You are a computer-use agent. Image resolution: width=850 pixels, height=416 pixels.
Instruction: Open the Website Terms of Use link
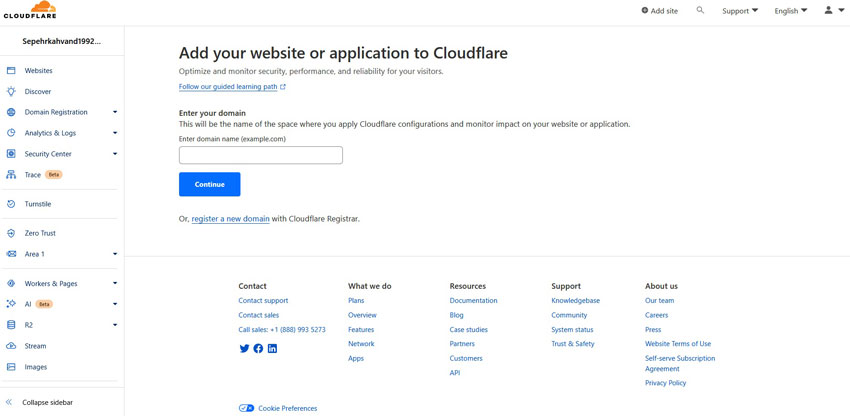678,344
